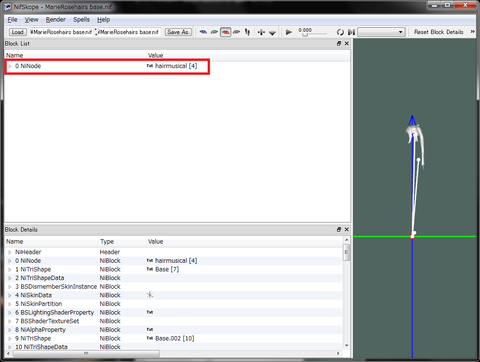Switch to Top view (blue eye icon)
This screenshot has height=362, width=480.
(x=203, y=32)
